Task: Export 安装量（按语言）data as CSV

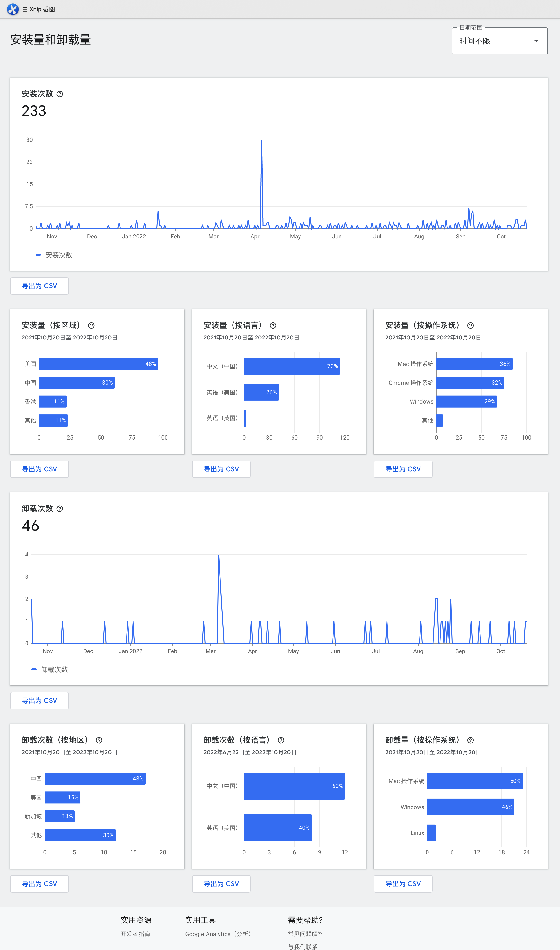Action: (221, 469)
